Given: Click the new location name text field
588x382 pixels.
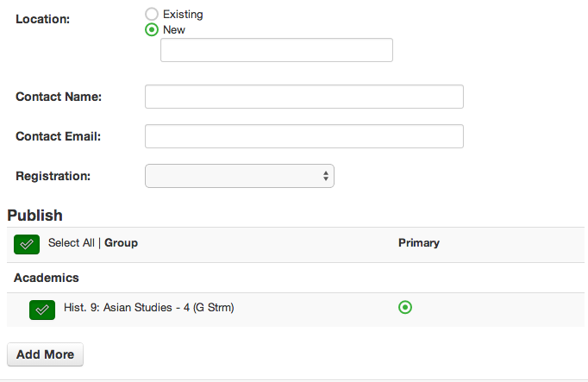Looking at the screenshot, I should click(x=277, y=50).
